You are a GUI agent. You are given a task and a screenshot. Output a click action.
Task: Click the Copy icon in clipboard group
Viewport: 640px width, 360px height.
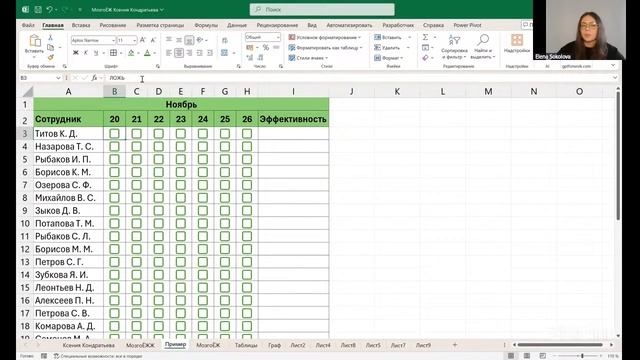pyautogui.click(x=51, y=48)
